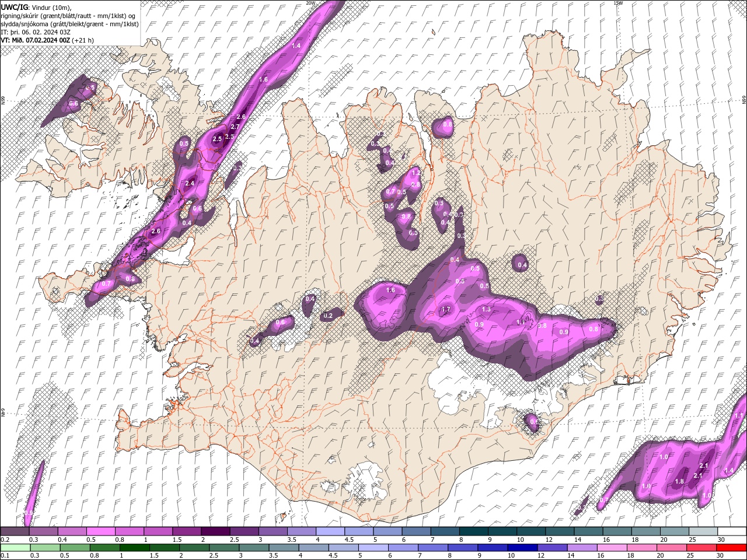This screenshot has width=747, height=560.
Task: Click the 1.8 precipitation value on the map
Action: [x=679, y=481]
